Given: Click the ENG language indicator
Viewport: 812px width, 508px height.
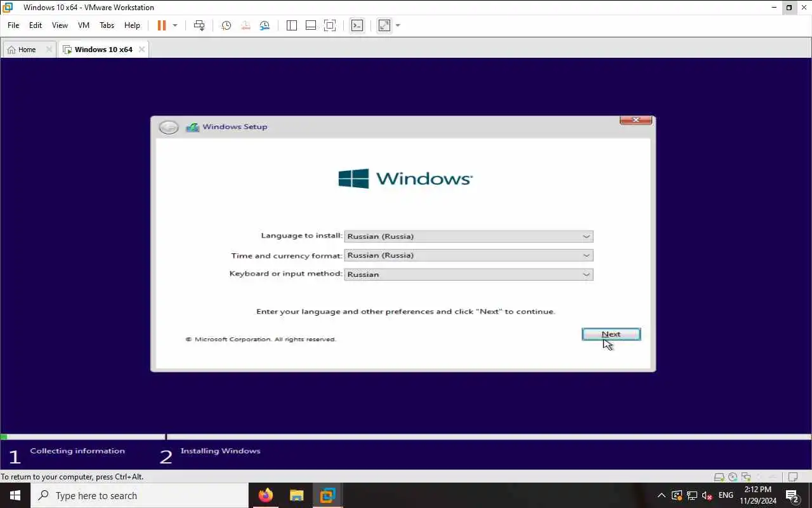Looking at the screenshot, I should pyautogui.click(x=726, y=495).
